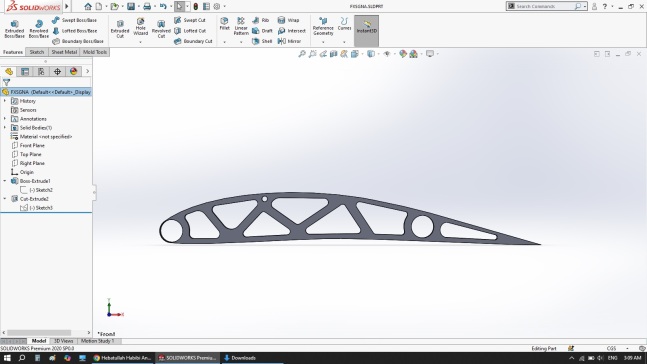647x364 pixels.
Task: Select the Front Plane tree item
Action: click(x=27, y=145)
